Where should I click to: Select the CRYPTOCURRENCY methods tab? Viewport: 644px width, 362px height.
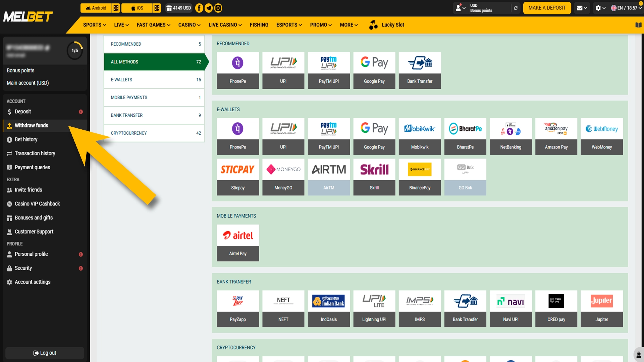click(x=154, y=133)
